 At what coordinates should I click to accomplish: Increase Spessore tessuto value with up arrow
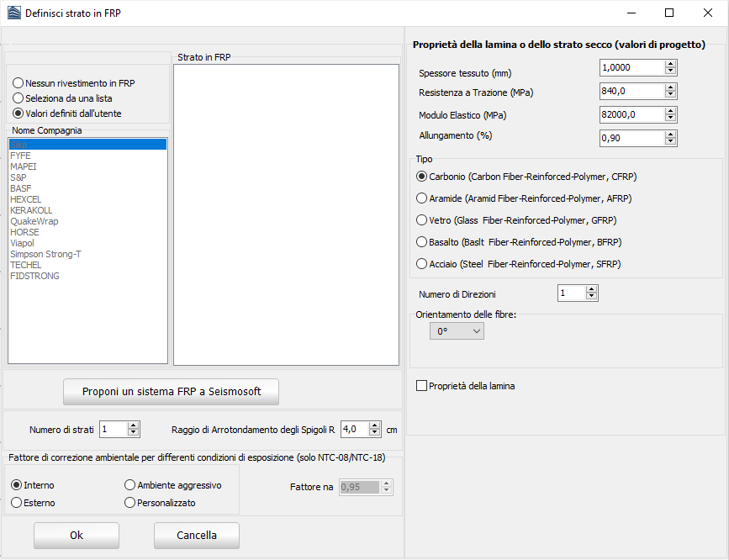coord(670,64)
